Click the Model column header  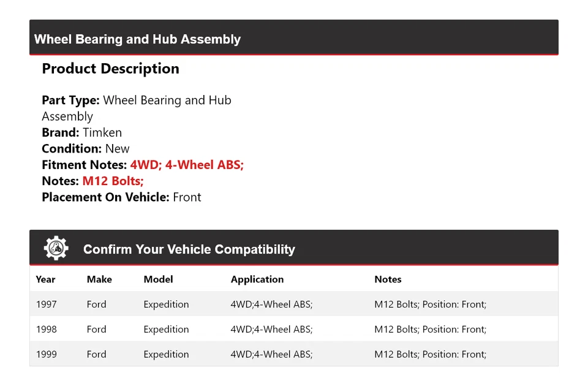coord(158,279)
